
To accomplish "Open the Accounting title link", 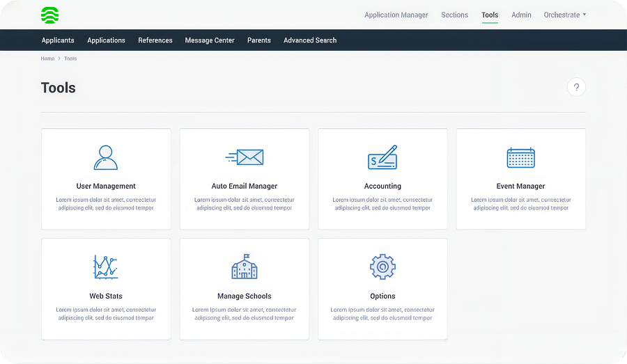I will tap(382, 186).
